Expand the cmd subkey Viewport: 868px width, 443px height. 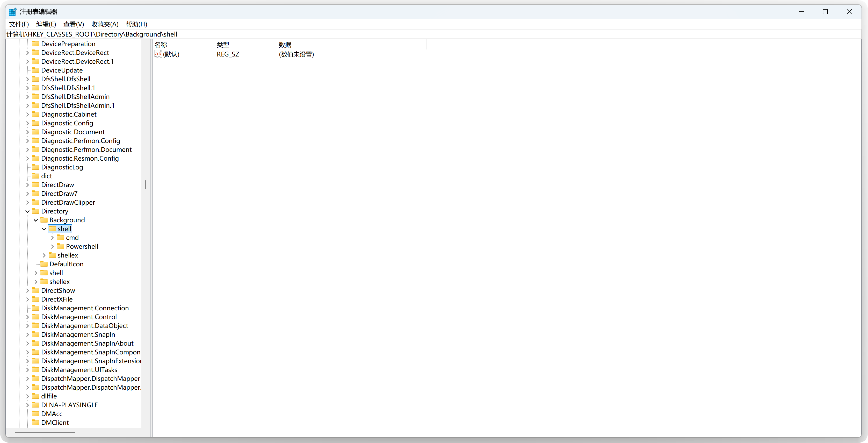[52, 238]
